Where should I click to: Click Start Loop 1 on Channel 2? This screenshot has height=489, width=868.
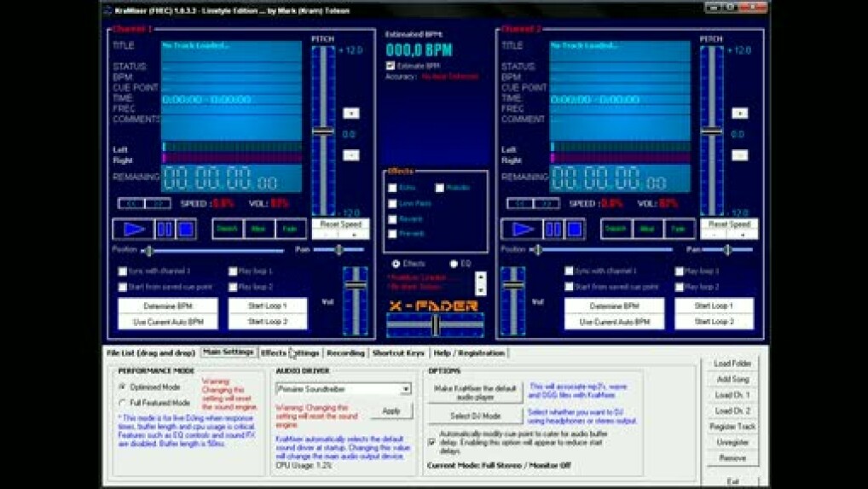pyautogui.click(x=714, y=306)
